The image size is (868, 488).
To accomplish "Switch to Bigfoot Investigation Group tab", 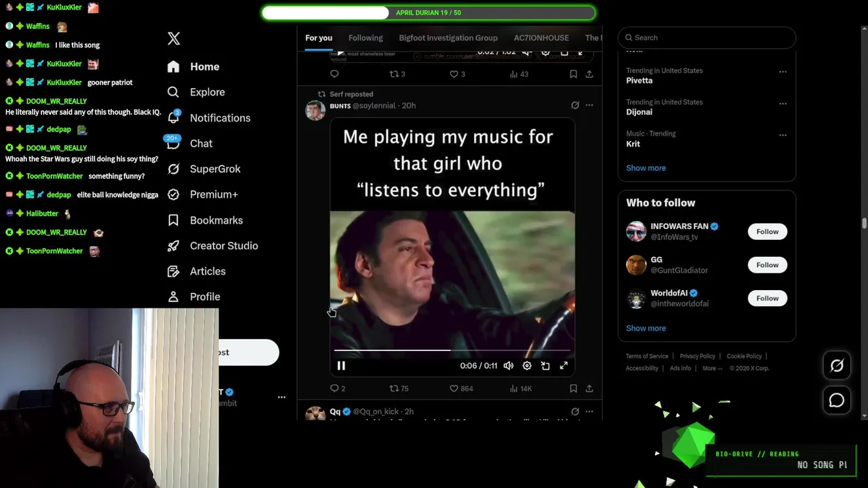I will [x=448, y=38].
